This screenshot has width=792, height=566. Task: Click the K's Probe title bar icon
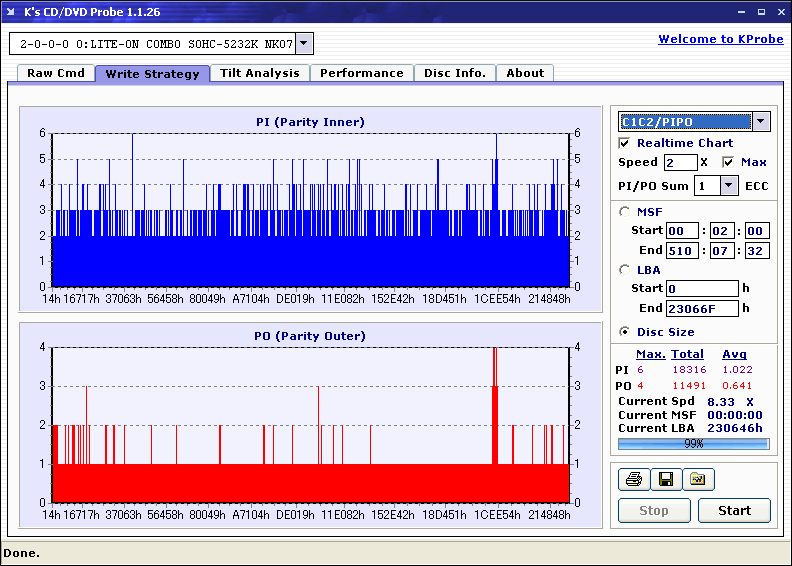tap(11, 12)
